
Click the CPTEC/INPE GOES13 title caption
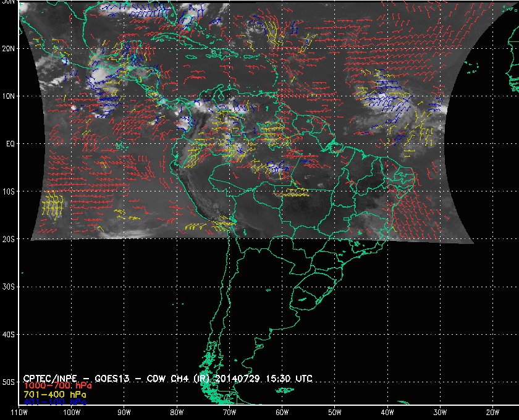[x=168, y=378]
